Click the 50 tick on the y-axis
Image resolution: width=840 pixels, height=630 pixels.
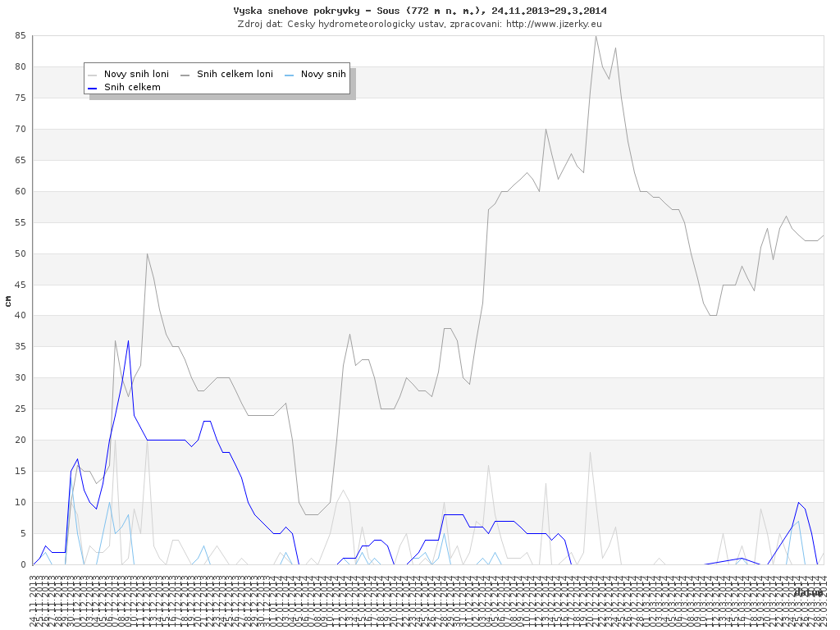21,253
